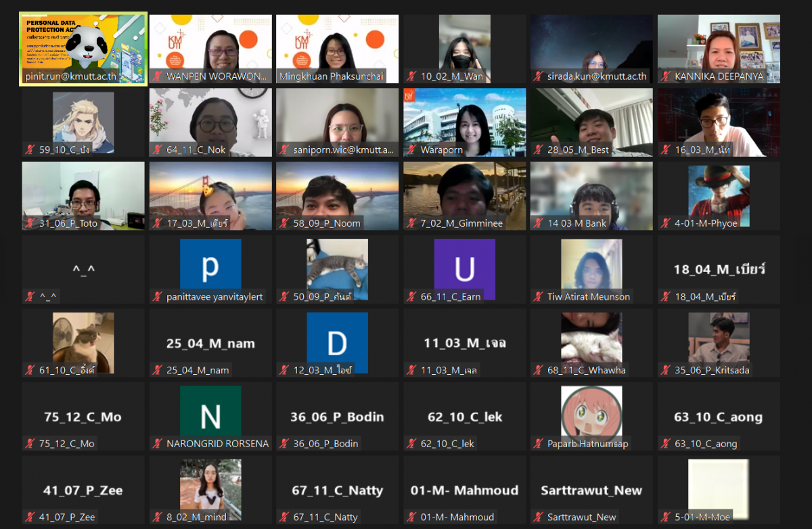Click muted microphone icon beside ^_^ label
Image resolution: width=812 pixels, height=529 pixels.
click(x=30, y=296)
